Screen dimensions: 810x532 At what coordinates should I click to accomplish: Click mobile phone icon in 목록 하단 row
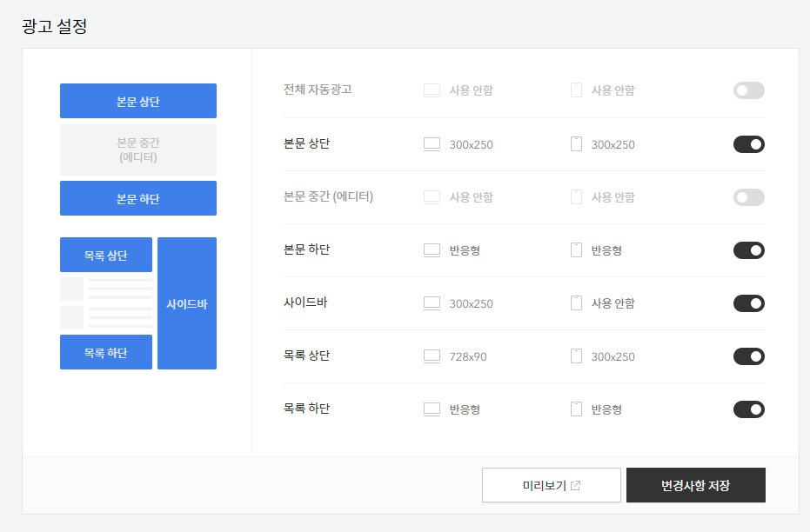coord(576,409)
